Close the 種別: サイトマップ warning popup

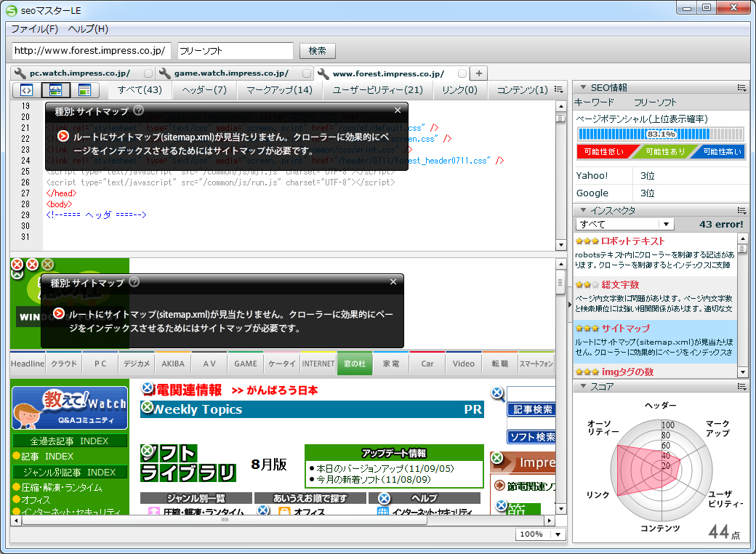click(x=397, y=110)
